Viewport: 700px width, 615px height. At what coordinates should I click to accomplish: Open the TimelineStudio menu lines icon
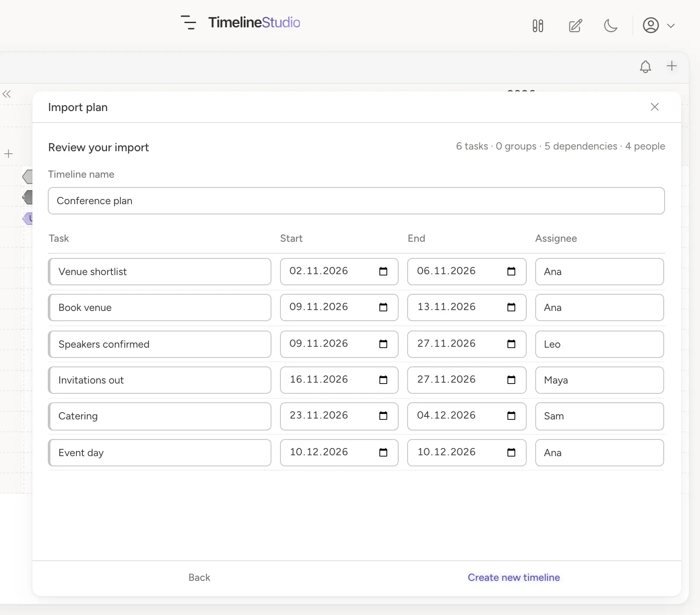pos(188,23)
